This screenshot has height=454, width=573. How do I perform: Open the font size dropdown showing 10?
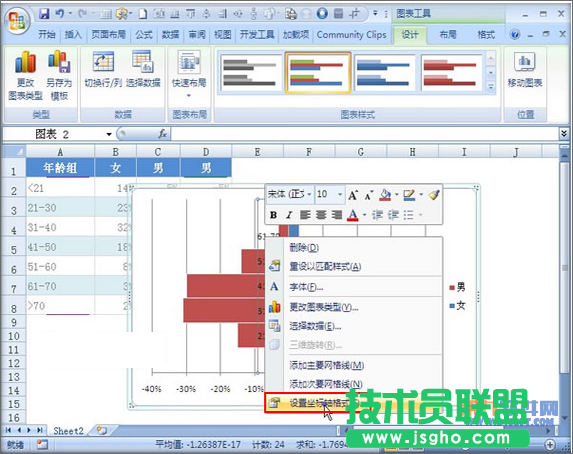tap(340, 194)
